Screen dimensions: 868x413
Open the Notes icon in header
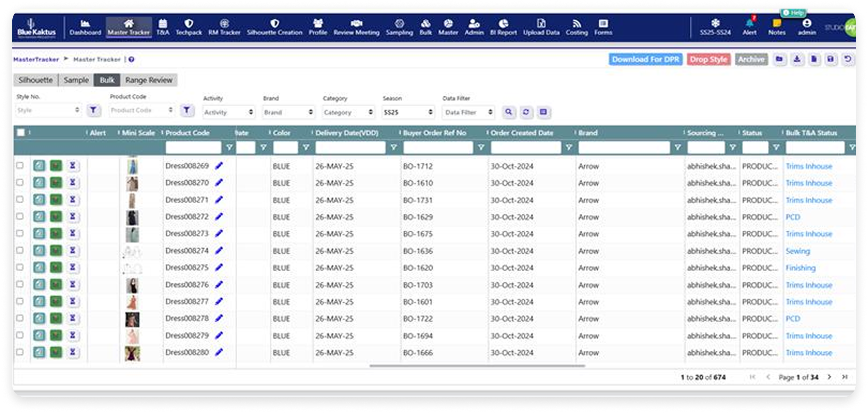[776, 27]
